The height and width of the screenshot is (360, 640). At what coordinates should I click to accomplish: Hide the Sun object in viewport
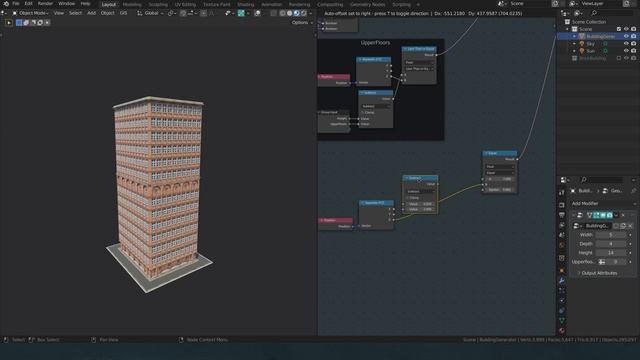click(x=626, y=51)
